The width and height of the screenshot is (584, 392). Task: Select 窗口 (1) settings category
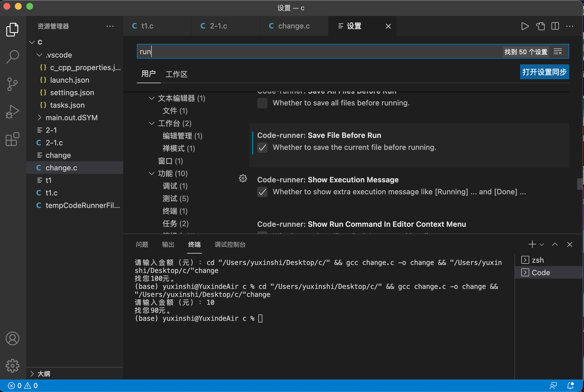coord(171,161)
